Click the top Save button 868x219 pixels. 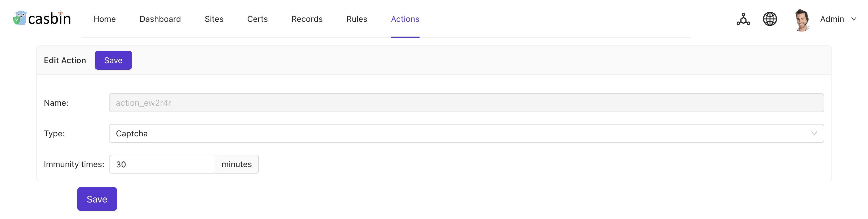(113, 60)
